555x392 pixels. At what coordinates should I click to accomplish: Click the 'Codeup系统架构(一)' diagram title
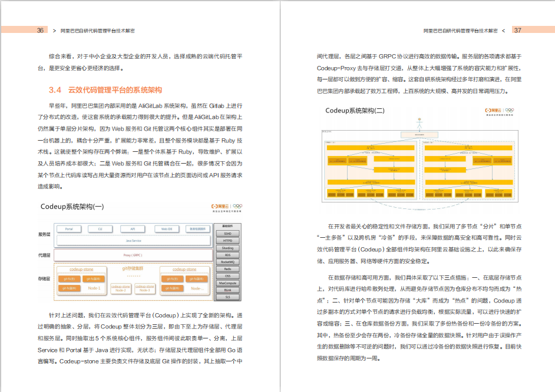[72, 207]
